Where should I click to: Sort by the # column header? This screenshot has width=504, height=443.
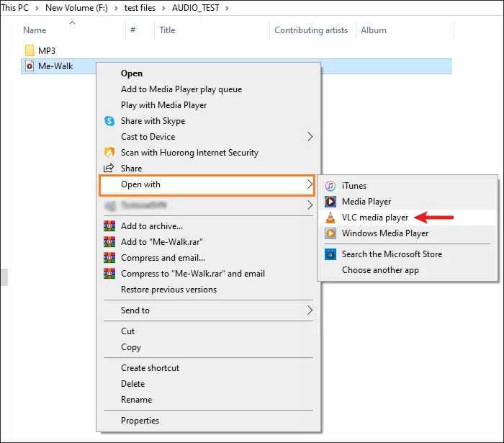132,30
